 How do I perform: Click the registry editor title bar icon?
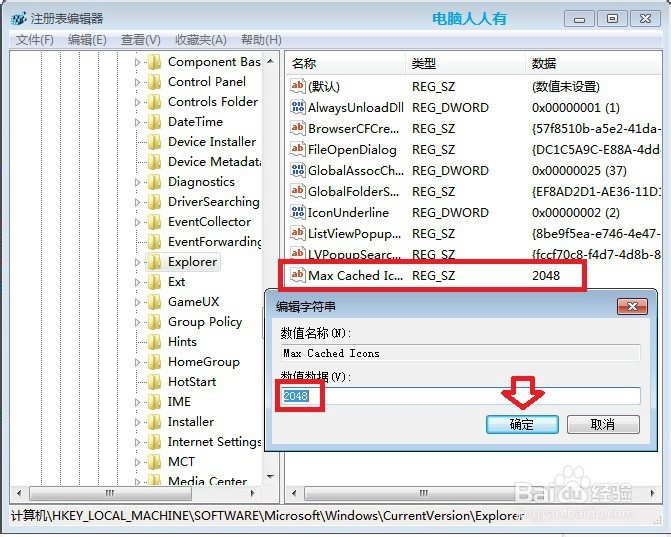pyautogui.click(x=19, y=19)
